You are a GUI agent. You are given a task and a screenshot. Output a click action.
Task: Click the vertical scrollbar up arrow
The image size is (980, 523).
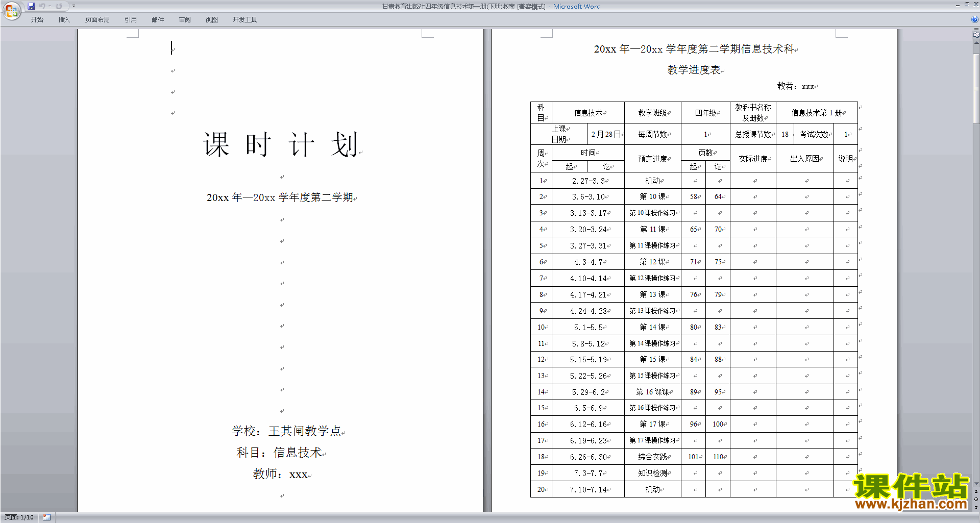click(x=976, y=43)
